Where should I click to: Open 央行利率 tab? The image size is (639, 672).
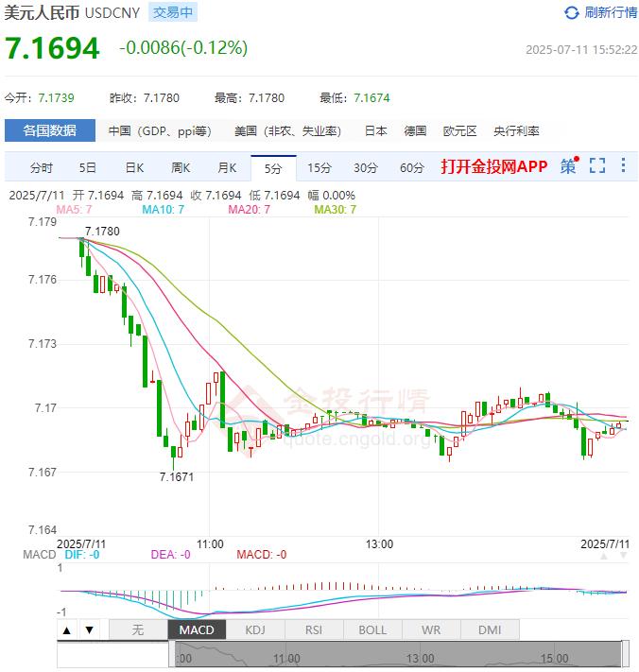[x=516, y=130]
